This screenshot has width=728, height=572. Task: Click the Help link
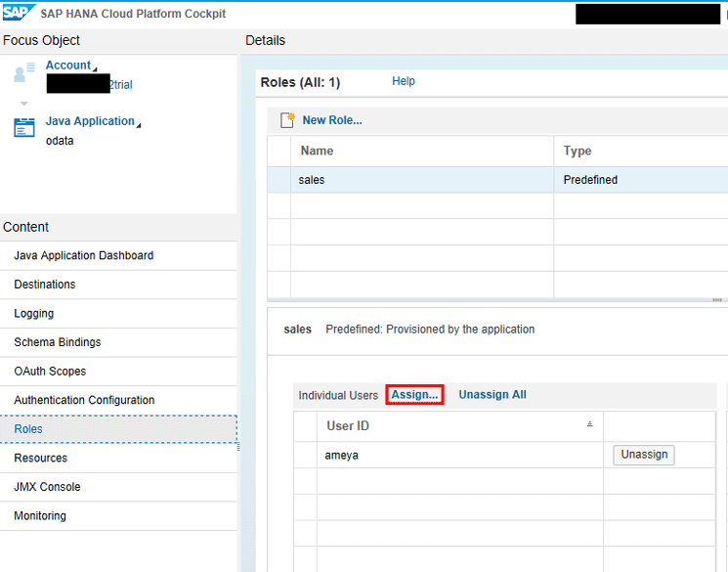tap(404, 81)
